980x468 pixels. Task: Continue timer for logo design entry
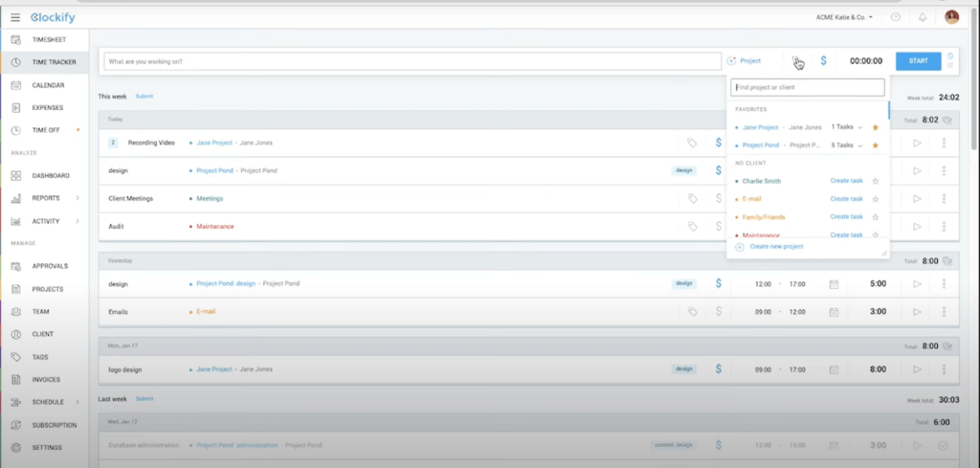pyautogui.click(x=917, y=369)
